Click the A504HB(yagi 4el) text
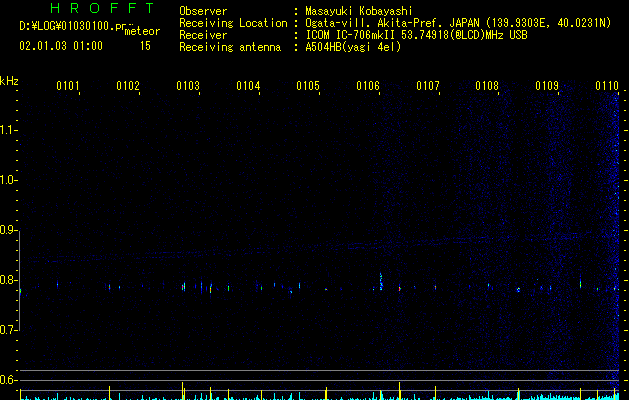The height and width of the screenshot is (400, 629). 353,47
